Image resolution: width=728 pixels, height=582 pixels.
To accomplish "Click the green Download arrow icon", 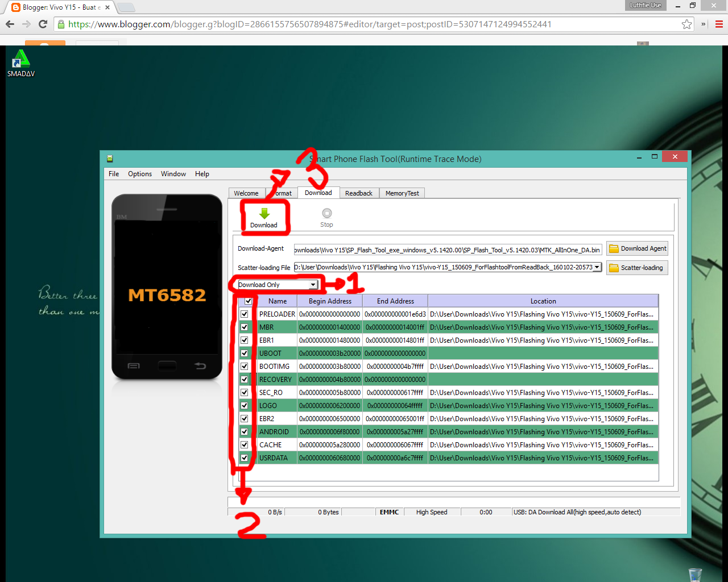I will click(x=264, y=214).
